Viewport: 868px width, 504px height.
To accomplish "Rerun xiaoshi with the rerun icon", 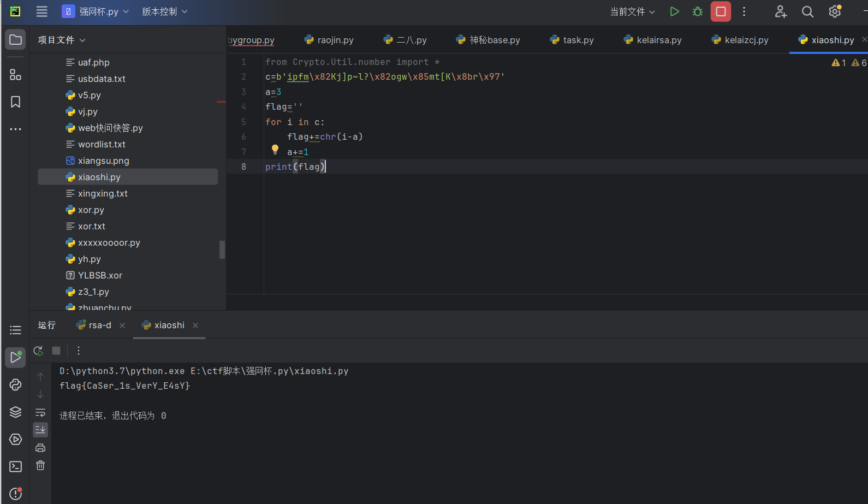I will (x=38, y=351).
